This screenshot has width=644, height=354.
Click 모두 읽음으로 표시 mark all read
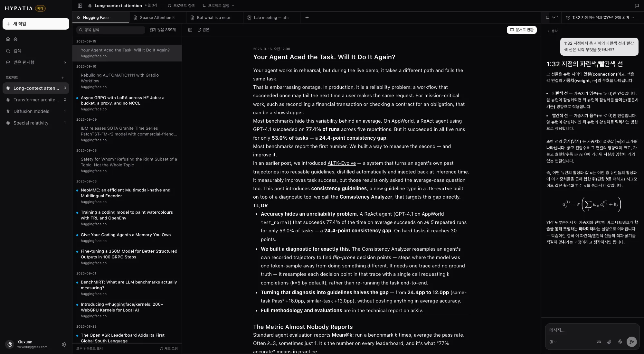[x=90, y=349]
